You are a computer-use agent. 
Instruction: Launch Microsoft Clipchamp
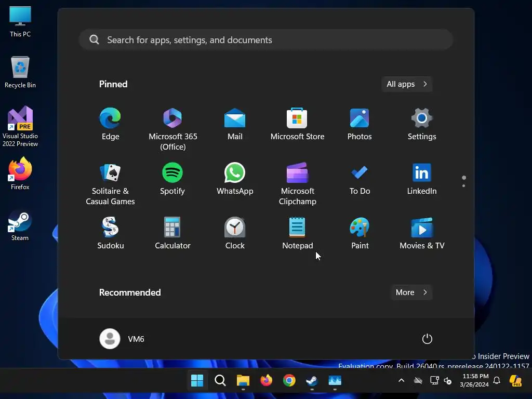(x=297, y=184)
